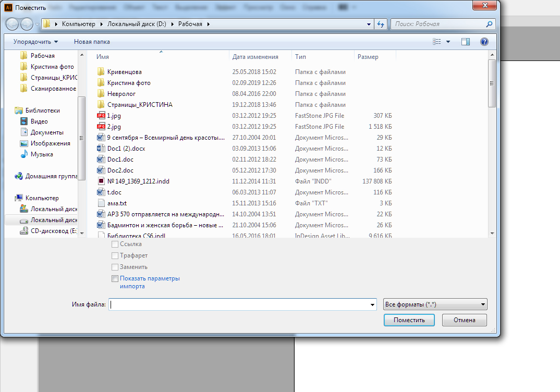Sort by the Размер column header
Viewport: 560px width, 392px height.
[x=368, y=57]
